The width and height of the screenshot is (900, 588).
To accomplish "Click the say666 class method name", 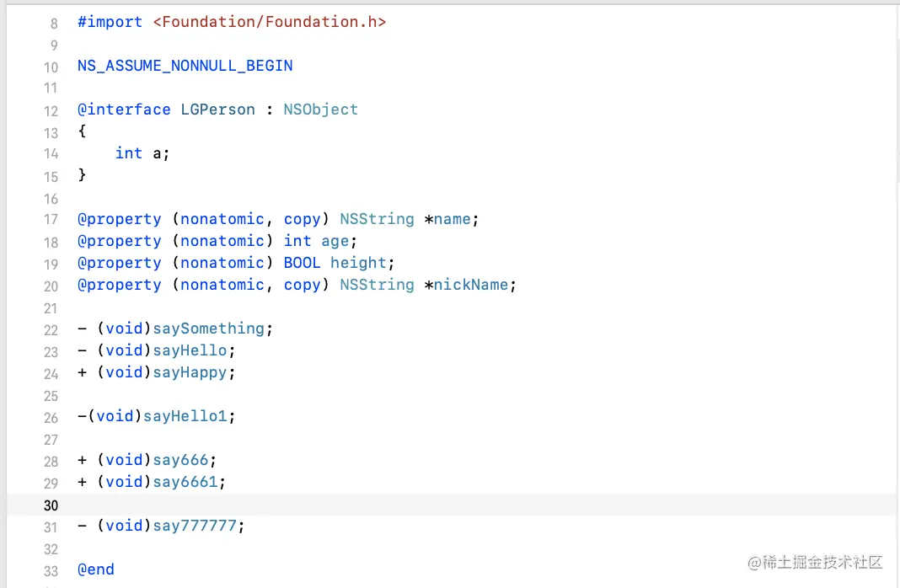I will 179,459.
